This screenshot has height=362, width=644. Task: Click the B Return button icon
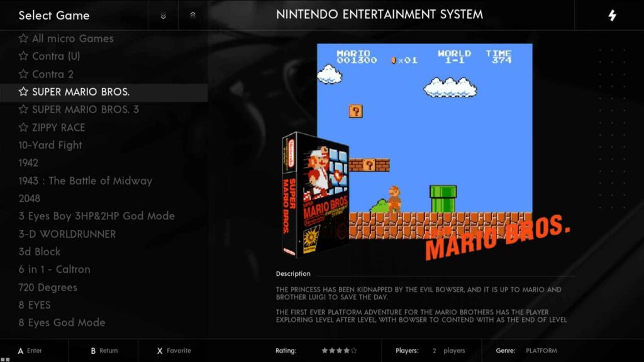[x=93, y=351]
